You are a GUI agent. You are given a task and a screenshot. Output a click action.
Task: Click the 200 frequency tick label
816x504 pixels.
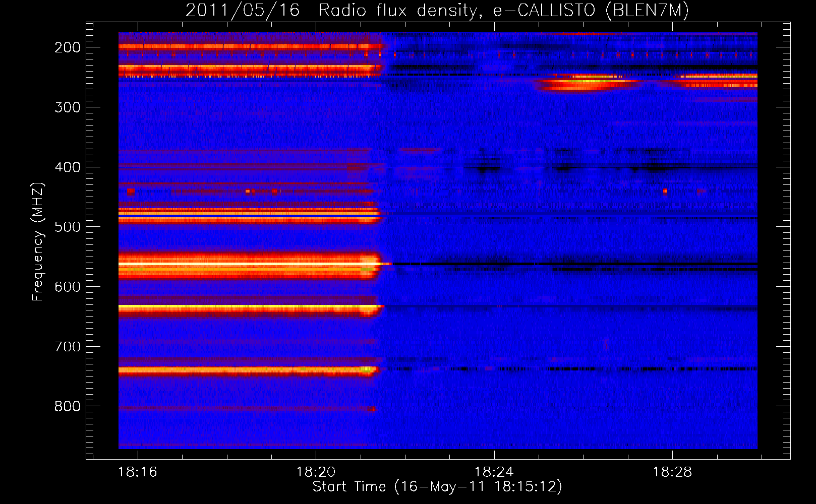click(68, 47)
